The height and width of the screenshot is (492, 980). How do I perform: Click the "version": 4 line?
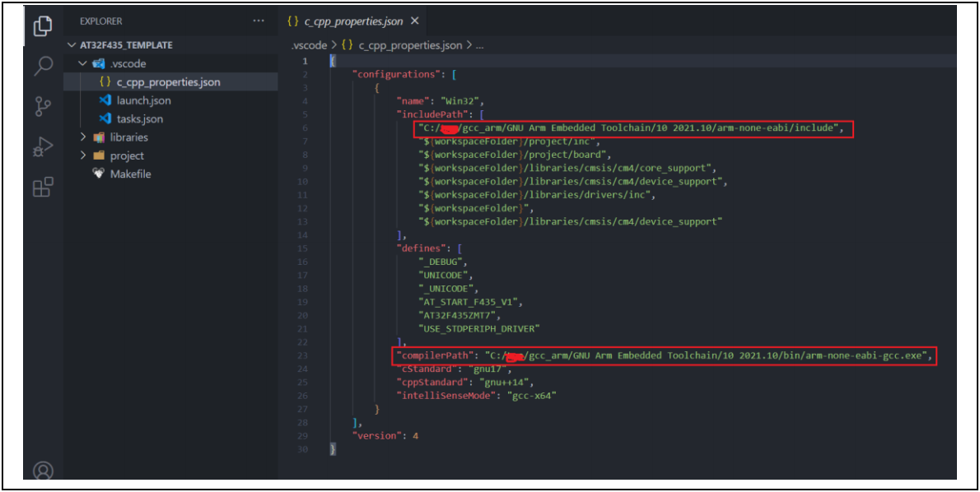(x=385, y=436)
